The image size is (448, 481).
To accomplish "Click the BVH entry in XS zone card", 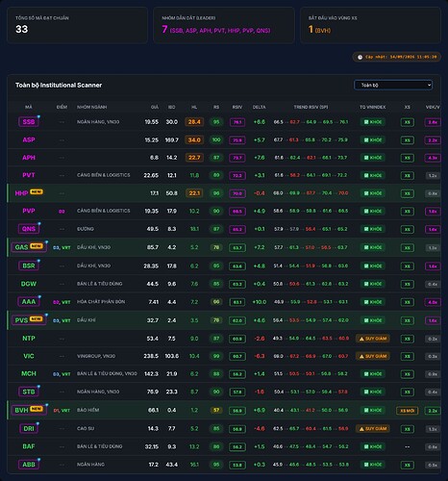I will (x=323, y=31).
